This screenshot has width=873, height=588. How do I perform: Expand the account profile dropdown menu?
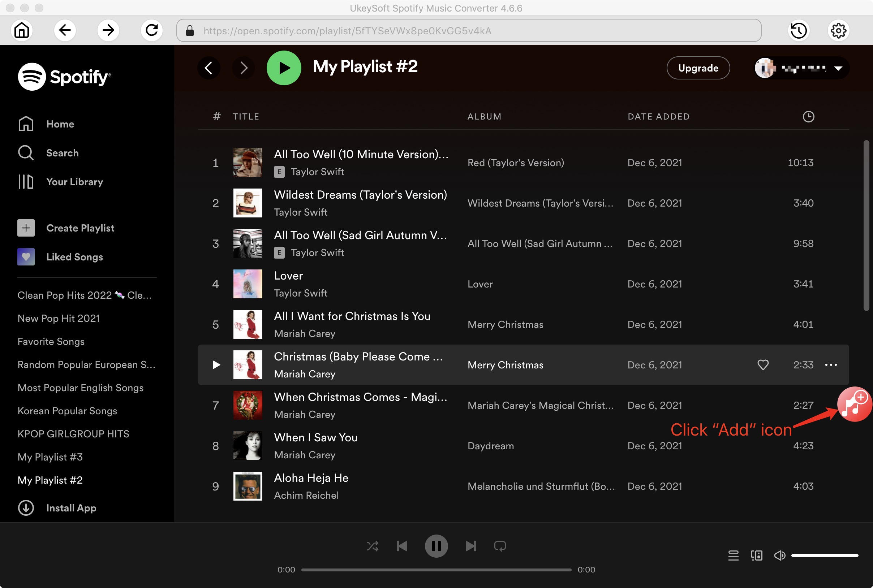click(838, 67)
